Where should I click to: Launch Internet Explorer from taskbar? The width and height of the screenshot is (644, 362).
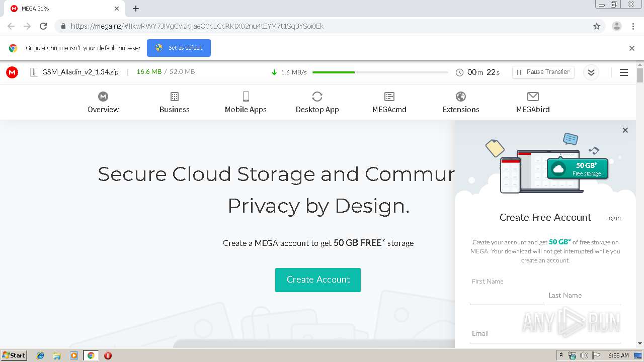click(40, 355)
